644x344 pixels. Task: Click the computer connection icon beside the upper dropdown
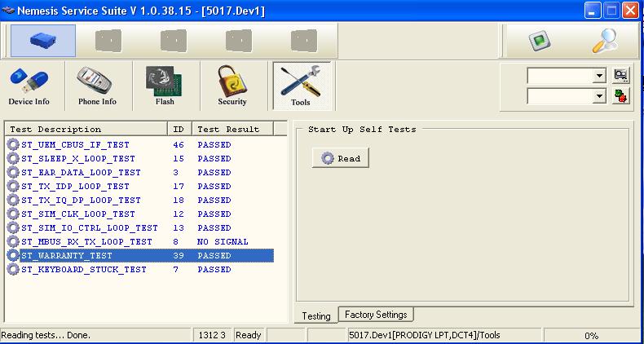(x=620, y=75)
